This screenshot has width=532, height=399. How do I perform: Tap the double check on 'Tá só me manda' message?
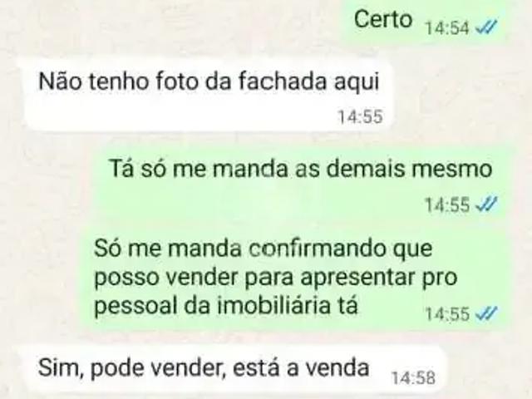pos(486,204)
